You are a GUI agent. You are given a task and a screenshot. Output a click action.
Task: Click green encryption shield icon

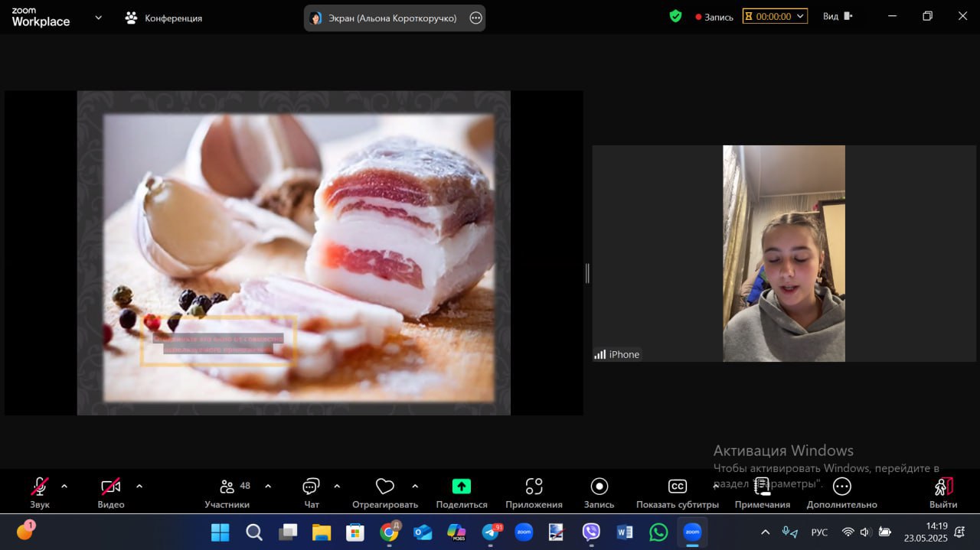pos(675,16)
